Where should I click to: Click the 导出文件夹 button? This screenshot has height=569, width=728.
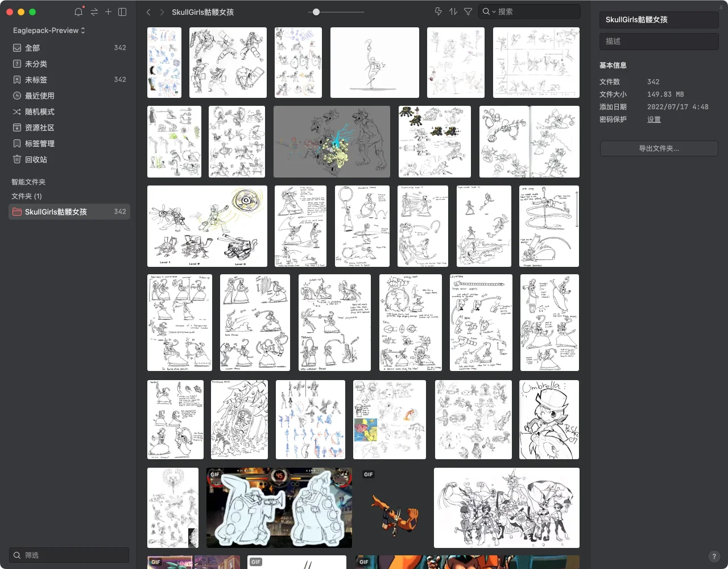659,149
